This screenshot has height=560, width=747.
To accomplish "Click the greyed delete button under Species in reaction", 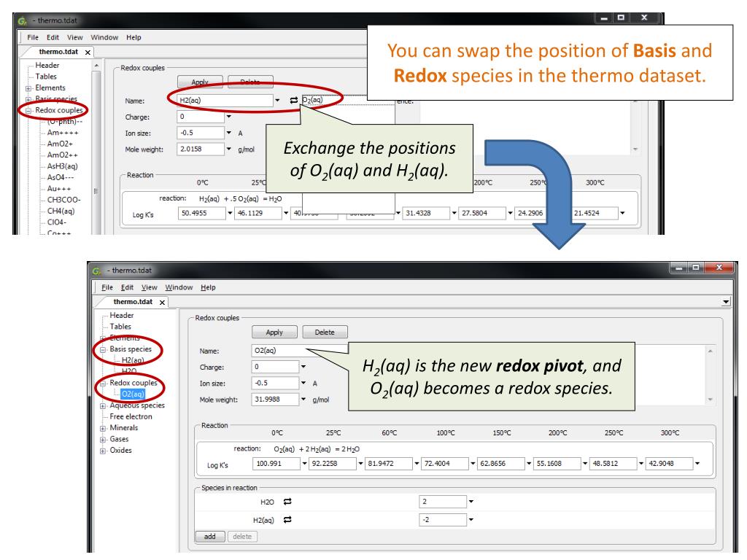I will tap(242, 536).
